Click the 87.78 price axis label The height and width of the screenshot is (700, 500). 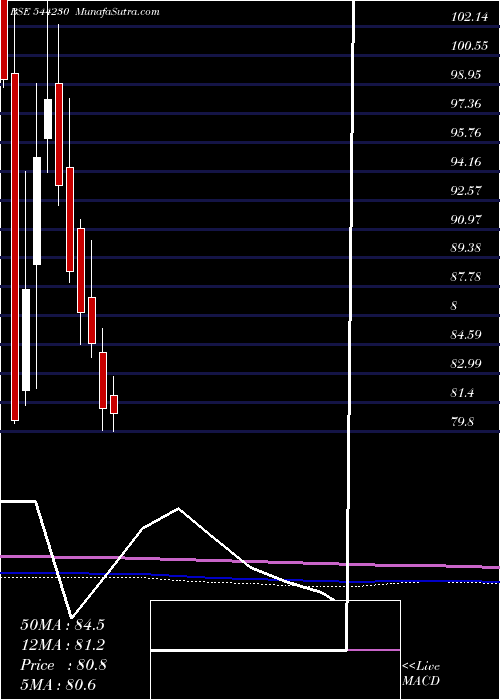(x=466, y=277)
